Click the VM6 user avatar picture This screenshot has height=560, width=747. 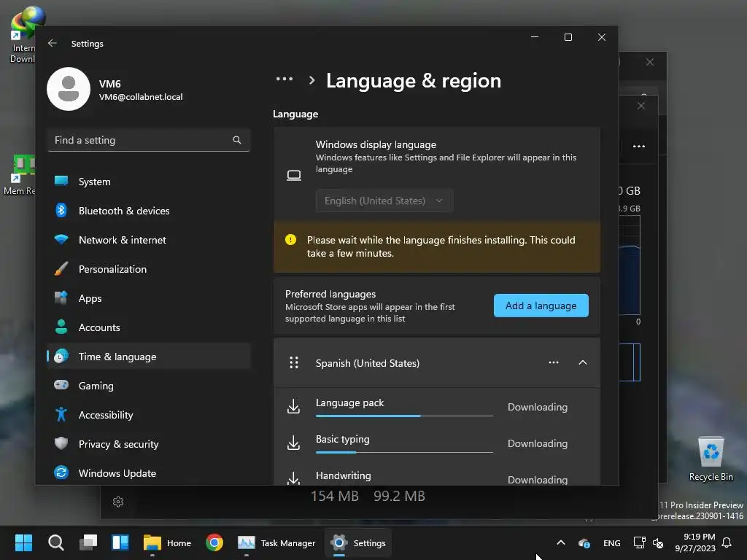tap(69, 89)
